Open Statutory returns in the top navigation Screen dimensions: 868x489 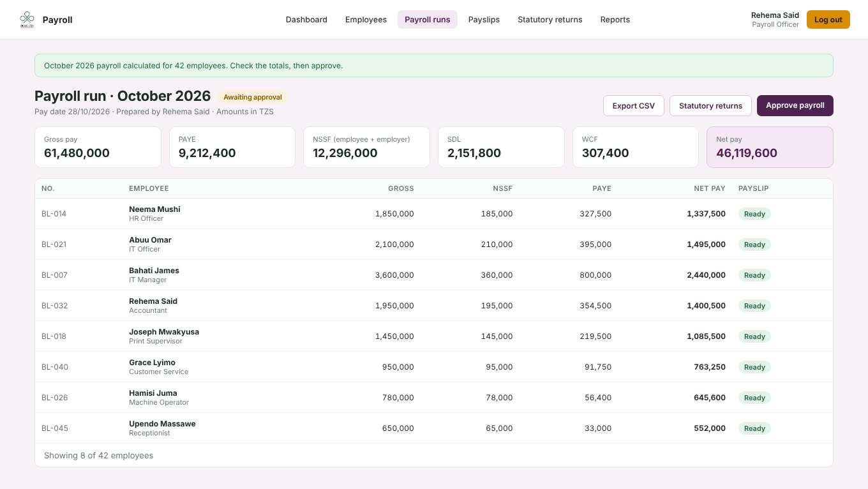pyautogui.click(x=550, y=20)
